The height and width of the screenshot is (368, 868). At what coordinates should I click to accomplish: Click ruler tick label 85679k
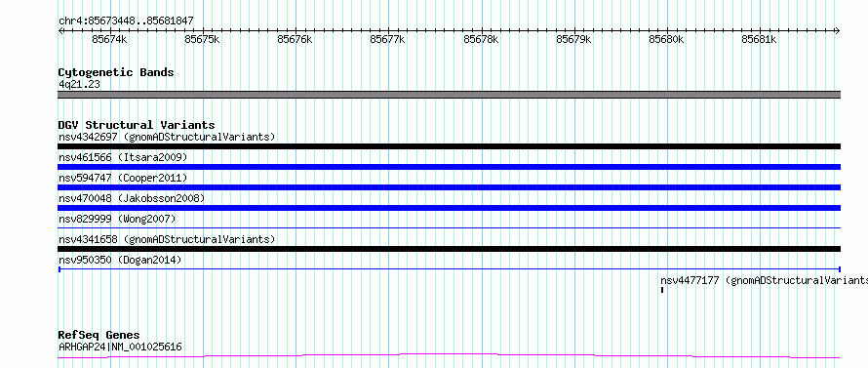(x=574, y=39)
